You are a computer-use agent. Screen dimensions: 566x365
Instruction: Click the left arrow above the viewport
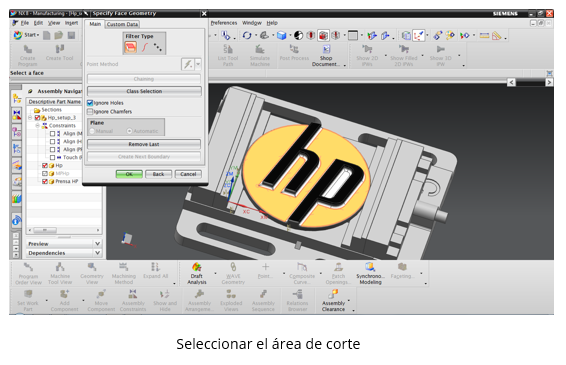click(x=511, y=83)
